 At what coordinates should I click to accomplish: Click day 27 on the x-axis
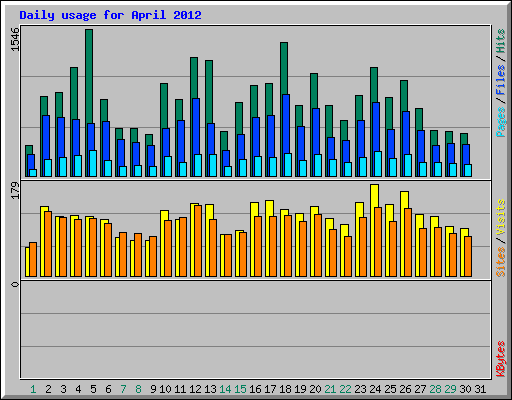[x=420, y=389]
